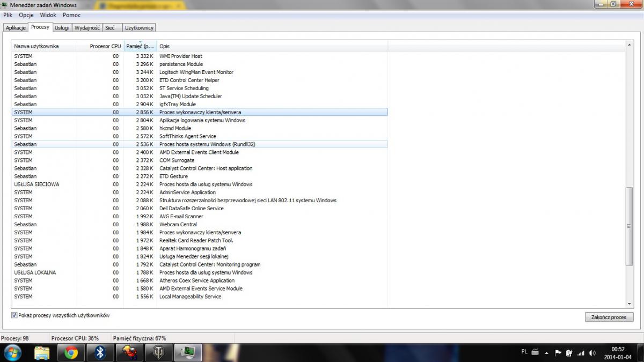Switch to the Usługi tab
The width and height of the screenshot is (644, 362).
click(x=62, y=28)
